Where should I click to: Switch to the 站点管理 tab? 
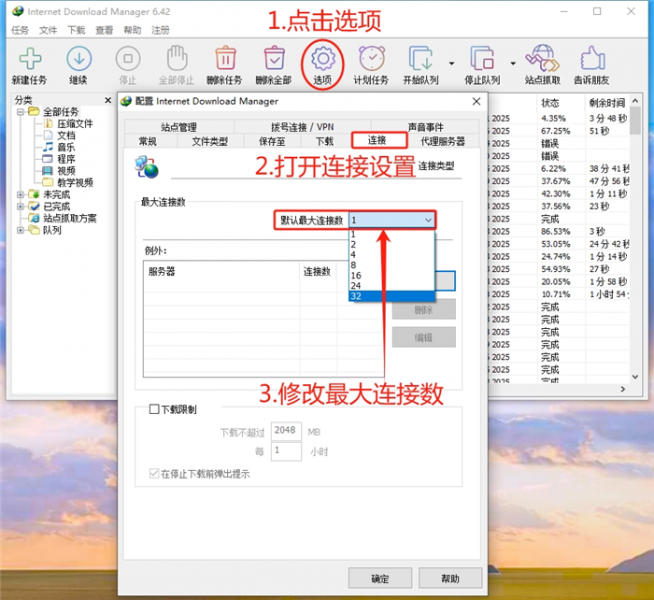click(x=179, y=127)
